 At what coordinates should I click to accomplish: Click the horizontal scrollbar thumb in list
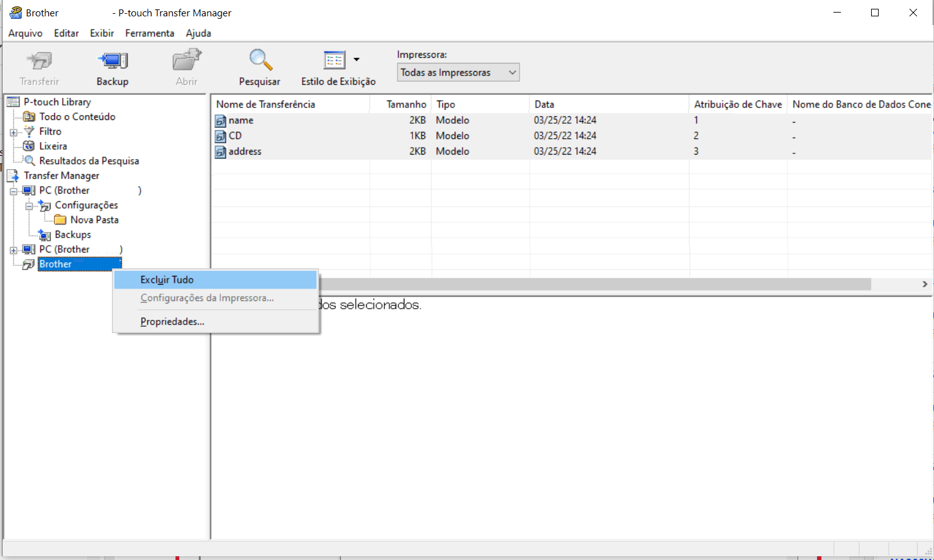click(x=594, y=284)
